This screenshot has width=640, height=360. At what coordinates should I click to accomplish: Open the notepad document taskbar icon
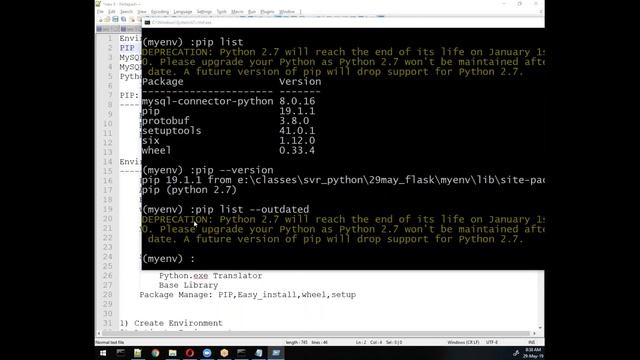tap(259, 353)
